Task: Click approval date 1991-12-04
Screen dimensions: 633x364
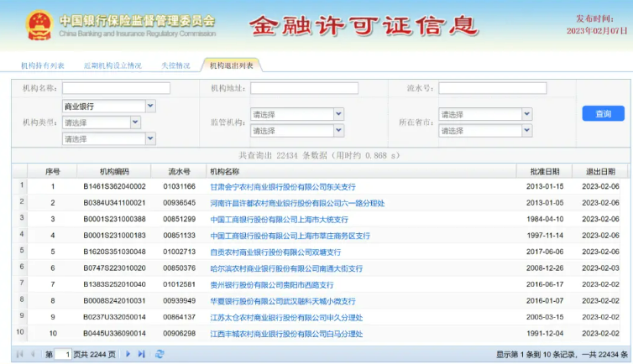Action: [545, 333]
